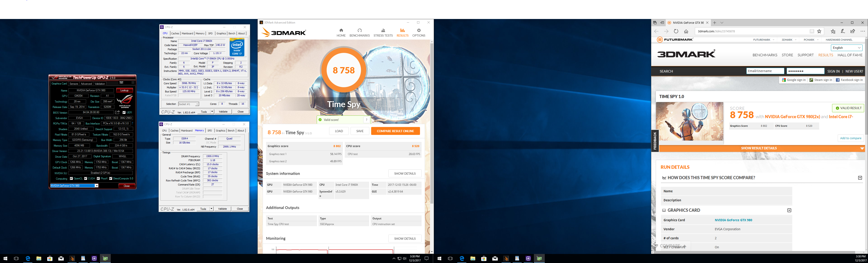868x263 pixels.
Task: Click Edge Make a Web Note pen icon
Action: tap(843, 31)
